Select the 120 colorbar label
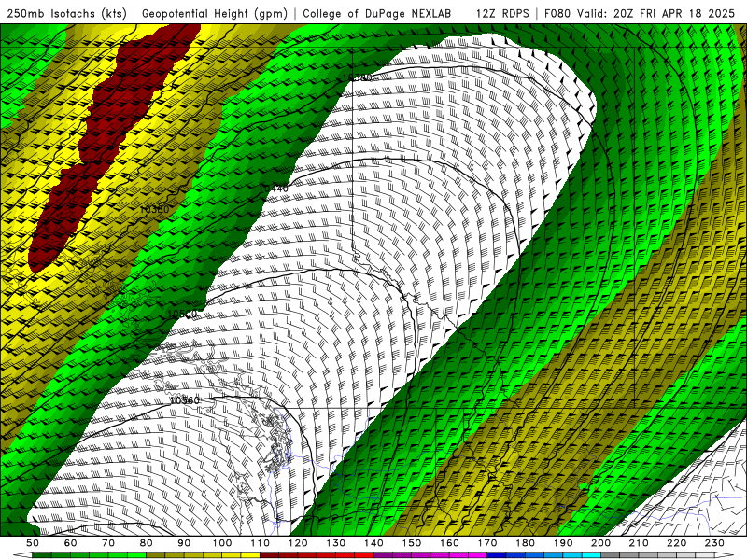Image resolution: width=747 pixels, height=560 pixels. (298, 543)
